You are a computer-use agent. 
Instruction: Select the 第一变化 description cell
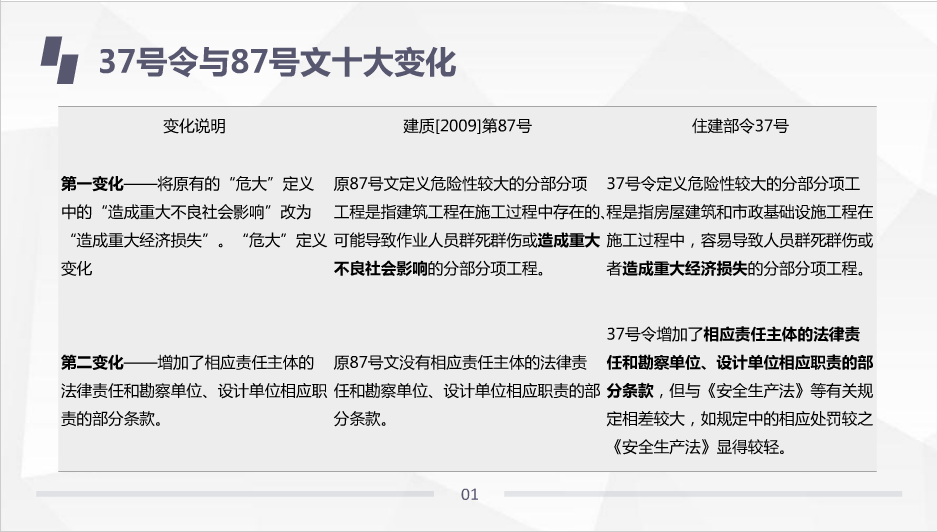194,226
